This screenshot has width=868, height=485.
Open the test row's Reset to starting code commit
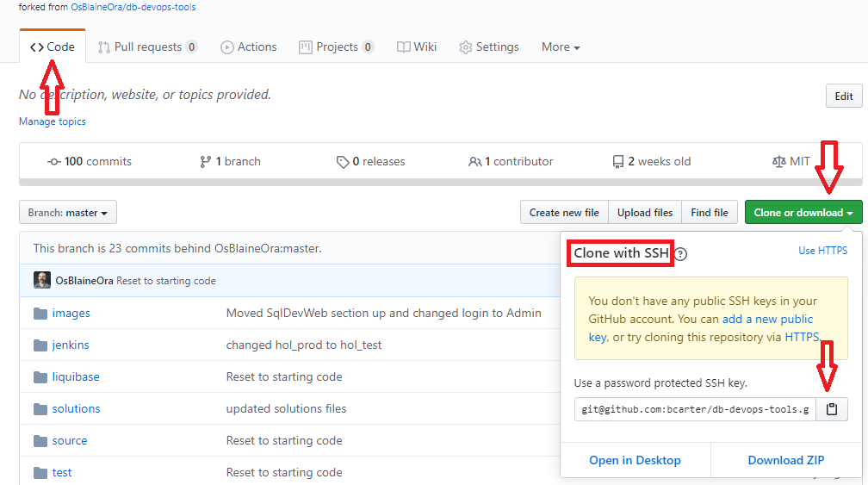tap(284, 473)
